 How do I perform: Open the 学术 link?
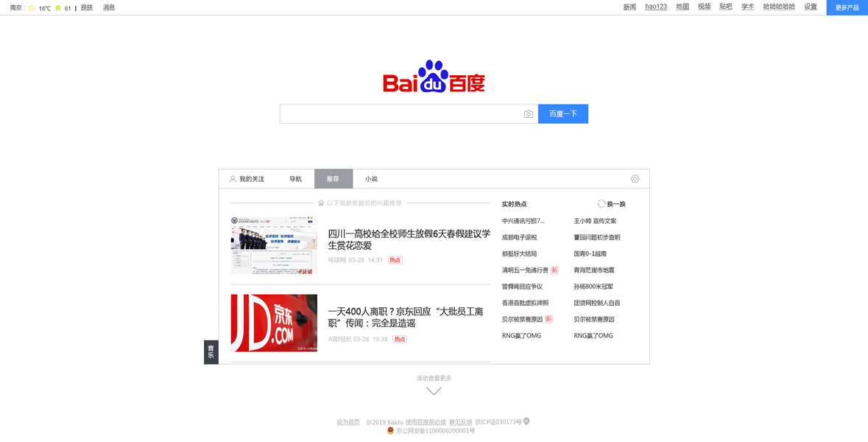coord(748,7)
